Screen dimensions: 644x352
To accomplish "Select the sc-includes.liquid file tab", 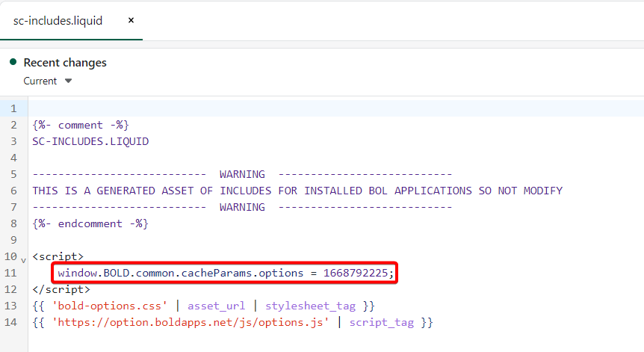I will coord(58,20).
